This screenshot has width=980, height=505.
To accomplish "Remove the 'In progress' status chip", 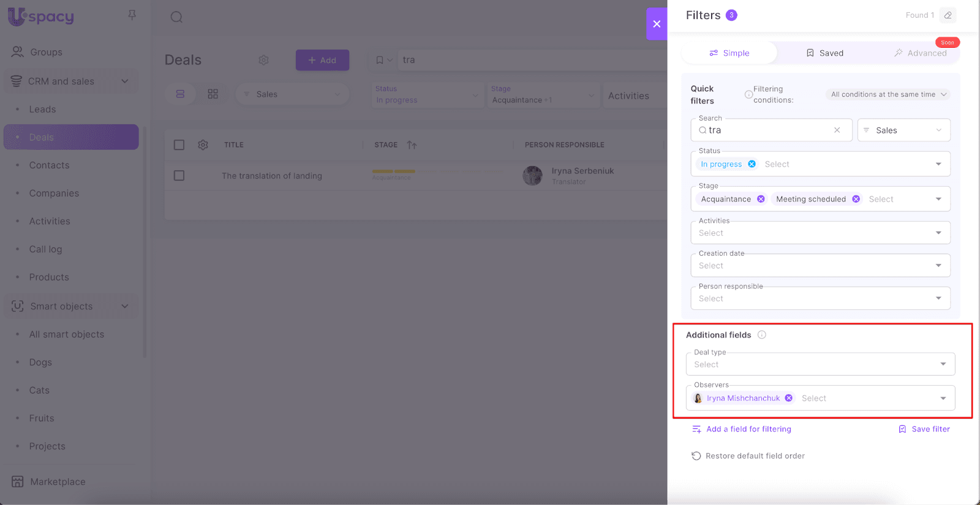I will click(x=752, y=164).
